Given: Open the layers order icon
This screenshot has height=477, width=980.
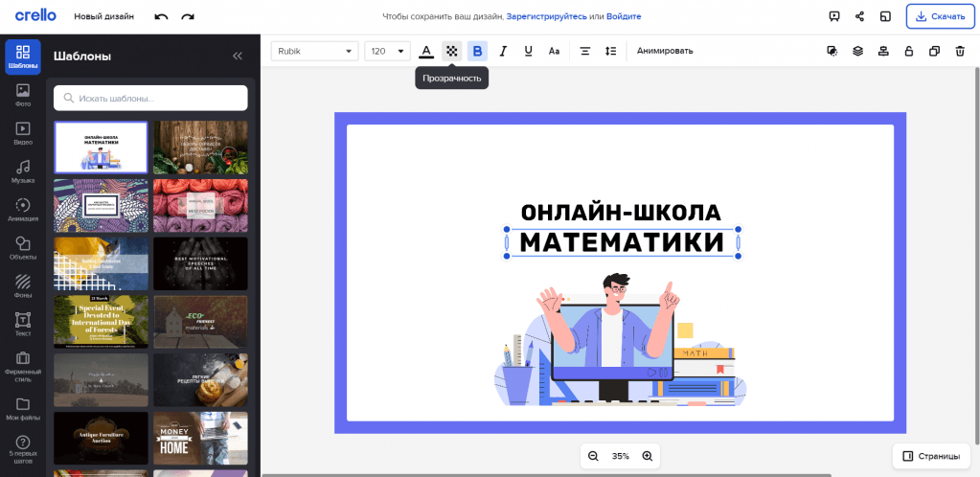Looking at the screenshot, I should coord(857,51).
